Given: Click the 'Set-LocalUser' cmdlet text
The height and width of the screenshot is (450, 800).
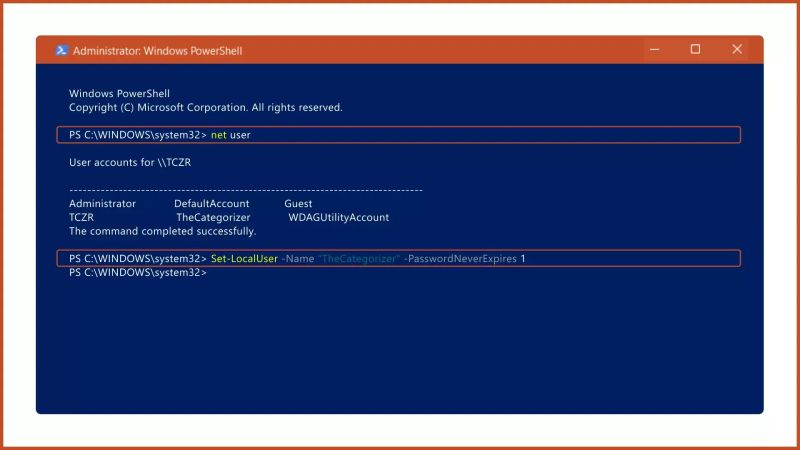Looking at the screenshot, I should (244, 259).
